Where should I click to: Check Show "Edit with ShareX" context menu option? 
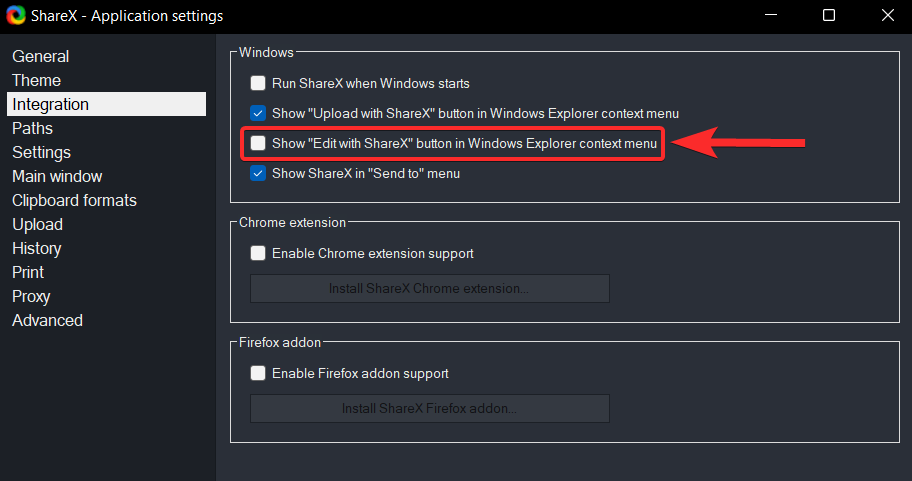[258, 143]
